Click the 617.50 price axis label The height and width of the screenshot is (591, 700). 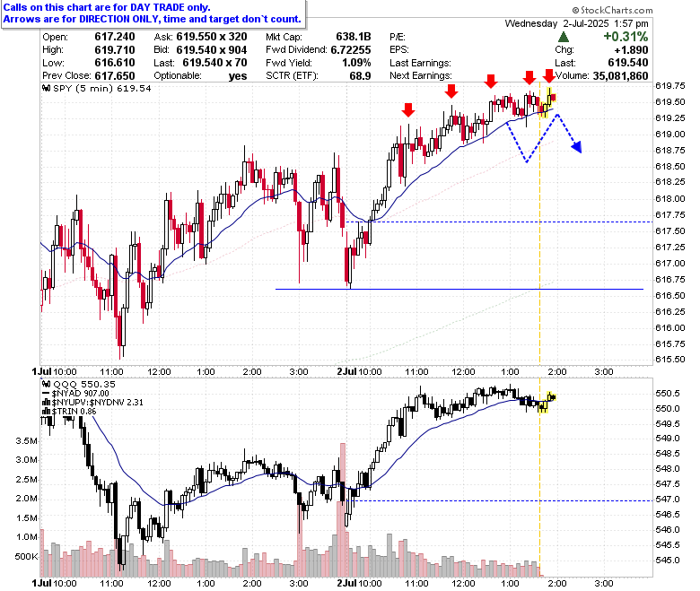pos(670,231)
